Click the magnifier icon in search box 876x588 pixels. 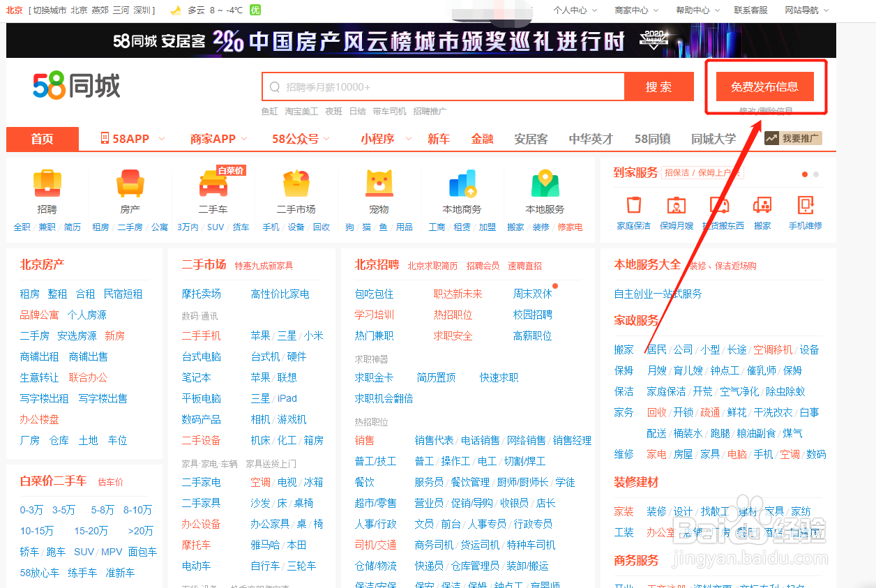pyautogui.click(x=274, y=87)
